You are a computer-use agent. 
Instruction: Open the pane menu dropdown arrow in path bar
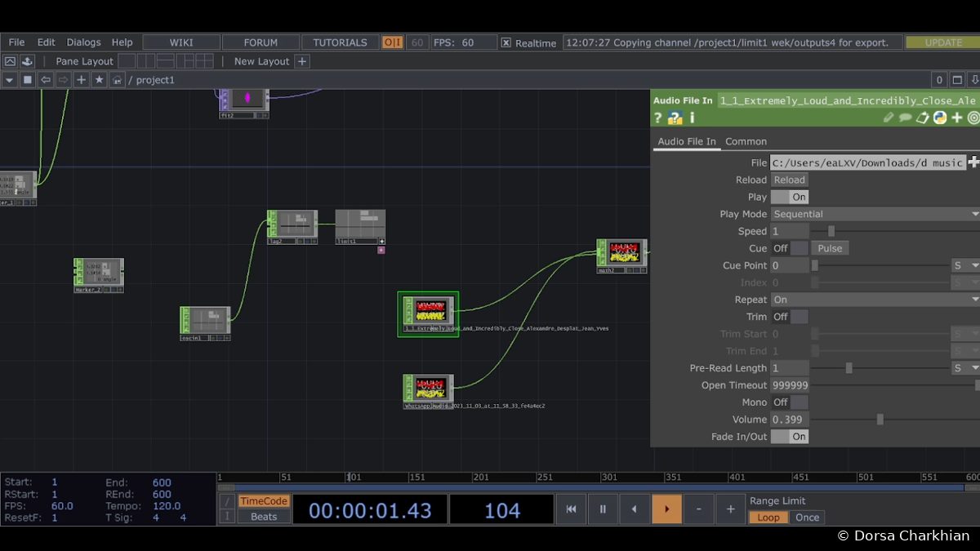pyautogui.click(x=9, y=80)
